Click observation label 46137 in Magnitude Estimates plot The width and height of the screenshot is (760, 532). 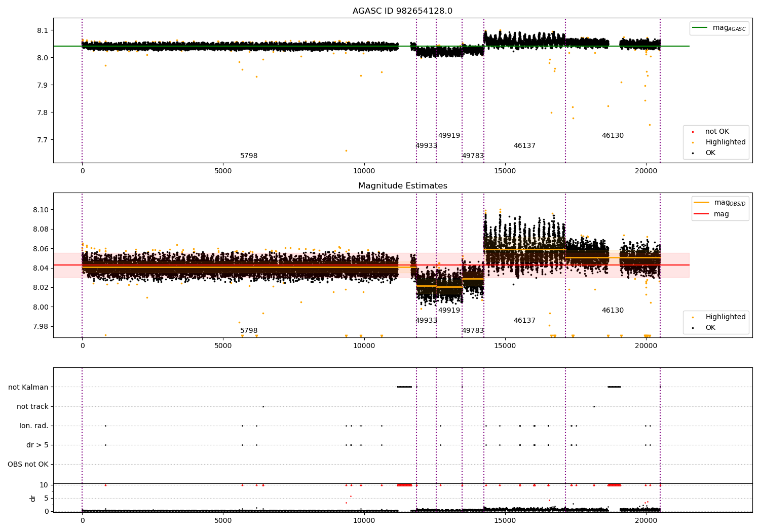pyautogui.click(x=524, y=321)
